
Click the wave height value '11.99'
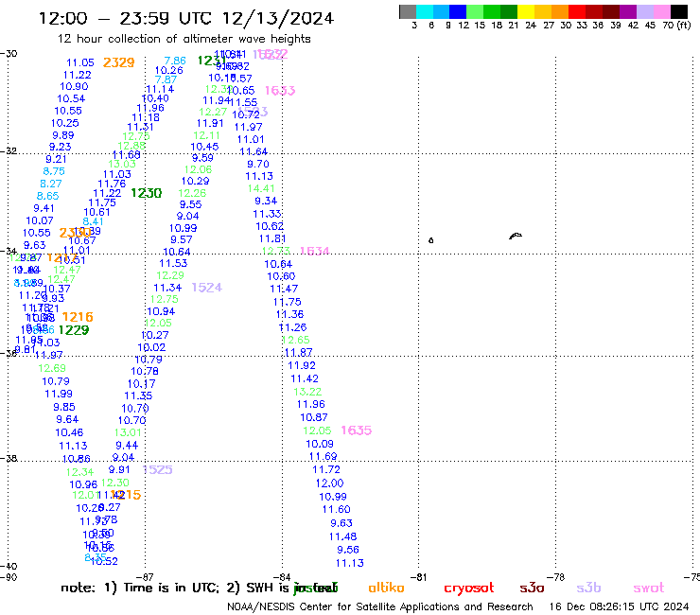pos(59,394)
